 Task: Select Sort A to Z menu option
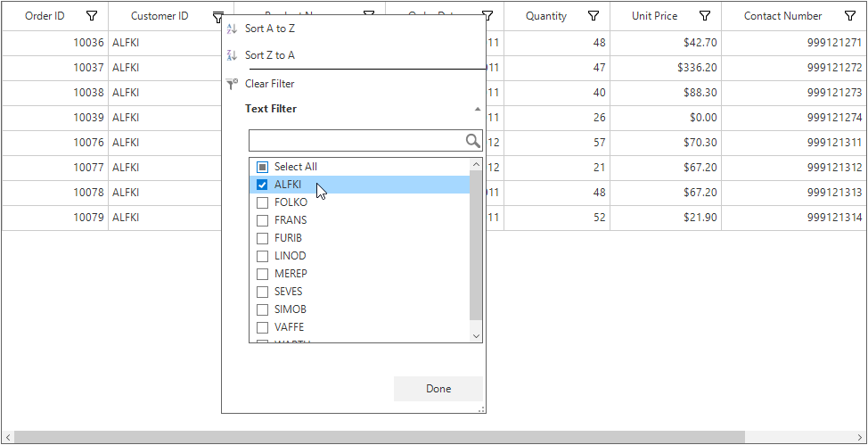[x=270, y=29]
